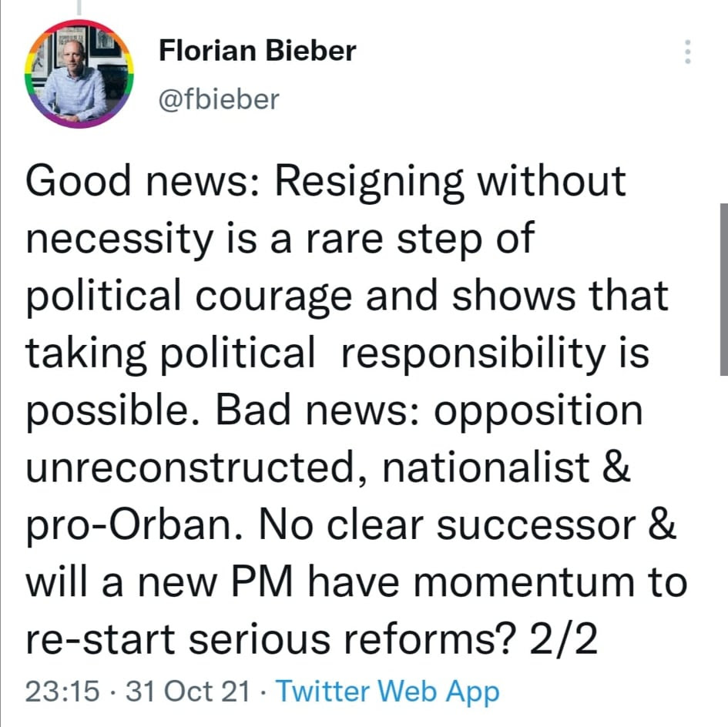
Task: Click the 23:15 timestamp
Action: 62,691
